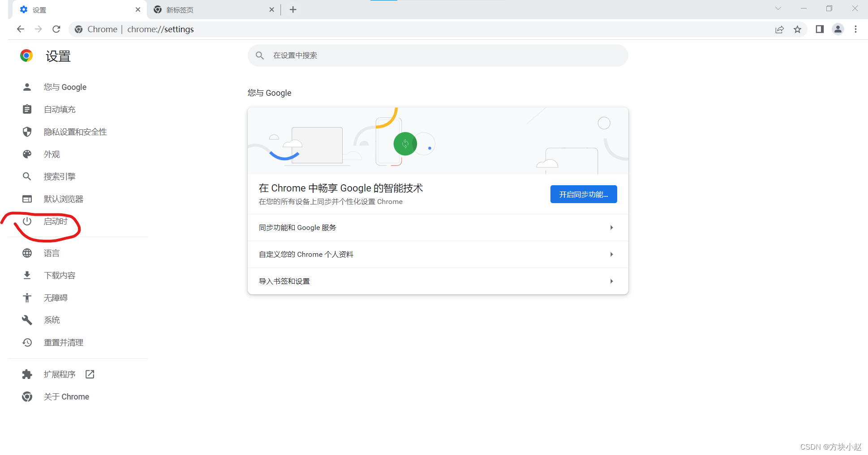868x455 pixels.
Task: Open the tab search dropdown chevron
Action: click(778, 9)
